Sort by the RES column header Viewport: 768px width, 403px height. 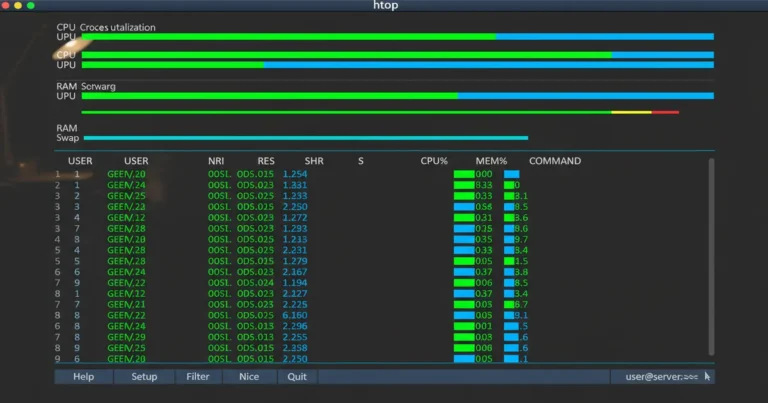click(x=266, y=161)
